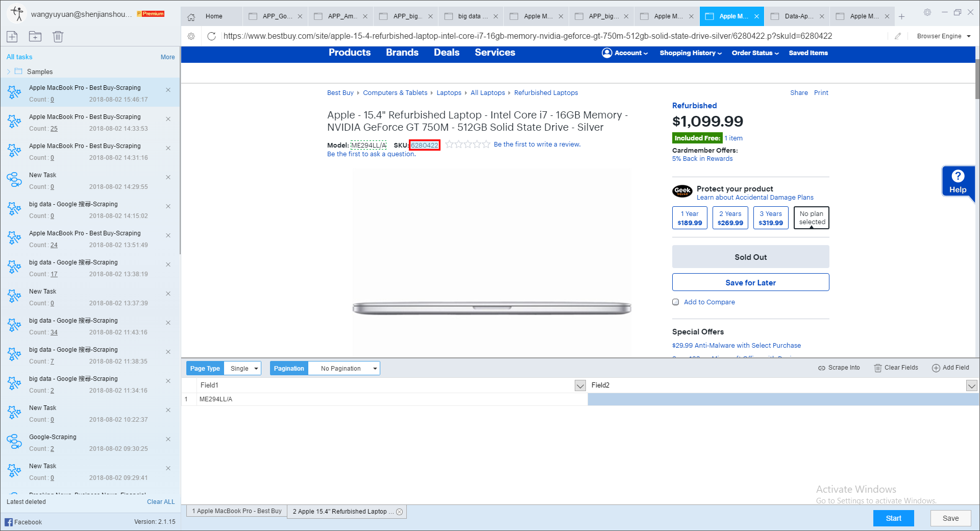Open the Field2 column dropdown arrow
This screenshot has width=980, height=531.
pyautogui.click(x=972, y=385)
